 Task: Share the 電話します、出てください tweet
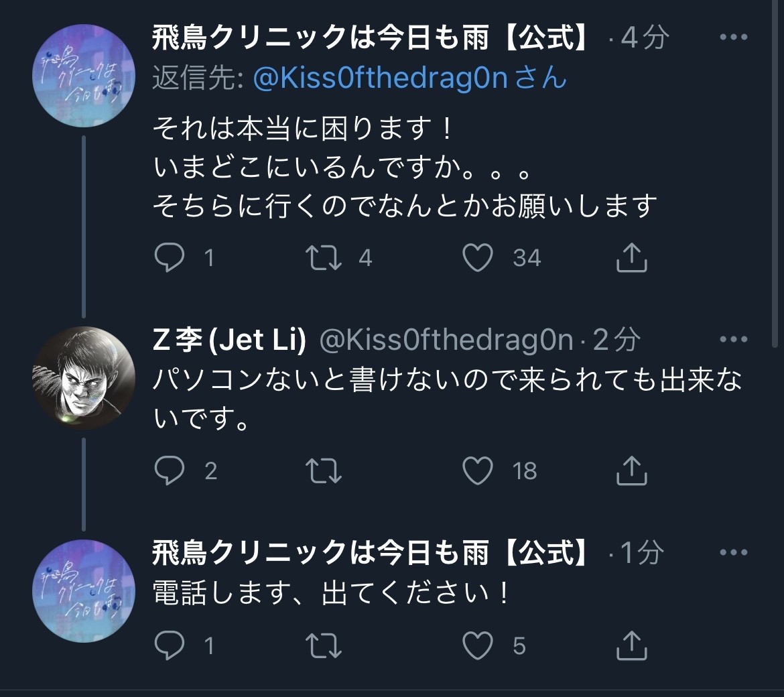coord(631,645)
